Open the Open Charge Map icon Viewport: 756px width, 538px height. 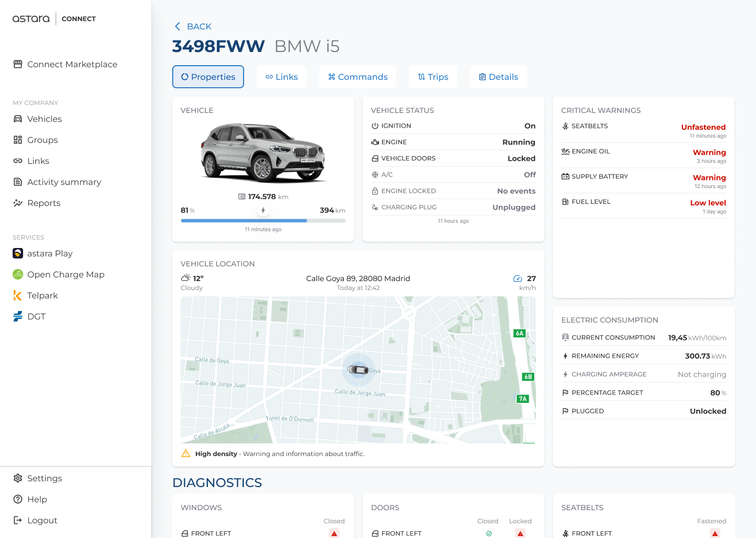18,274
